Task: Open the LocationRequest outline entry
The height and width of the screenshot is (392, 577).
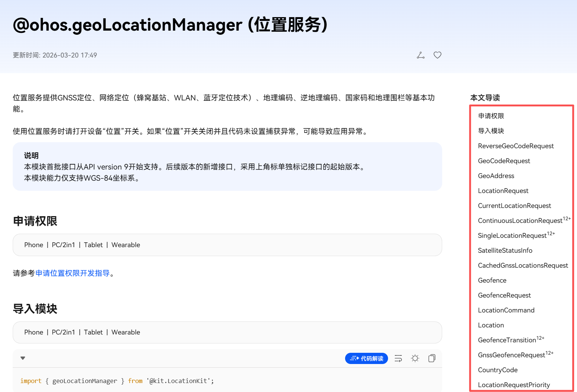Action: [x=503, y=191]
